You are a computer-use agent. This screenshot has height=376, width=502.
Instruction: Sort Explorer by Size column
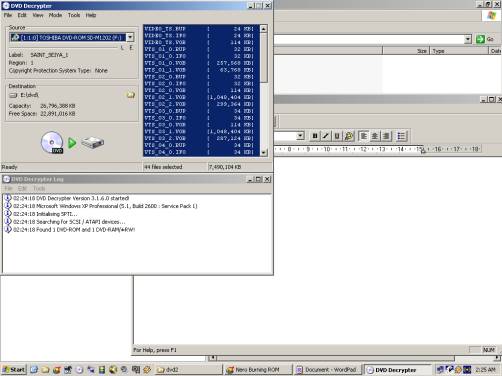[405, 51]
